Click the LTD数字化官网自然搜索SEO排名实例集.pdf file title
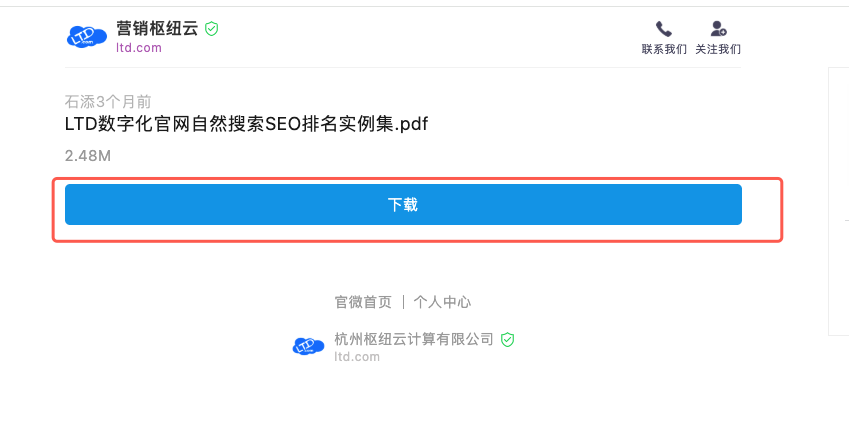The height and width of the screenshot is (440, 849). tap(246, 124)
